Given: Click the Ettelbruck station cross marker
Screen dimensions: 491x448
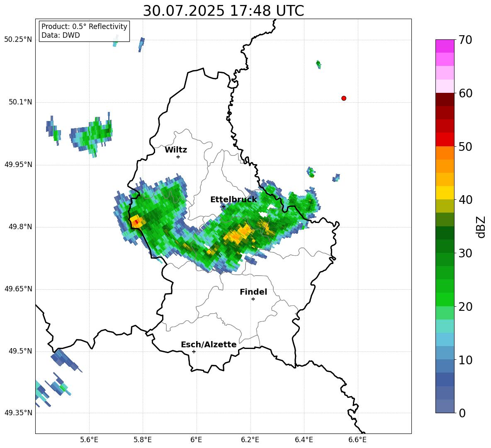Looking at the screenshot, I should [x=223, y=206].
